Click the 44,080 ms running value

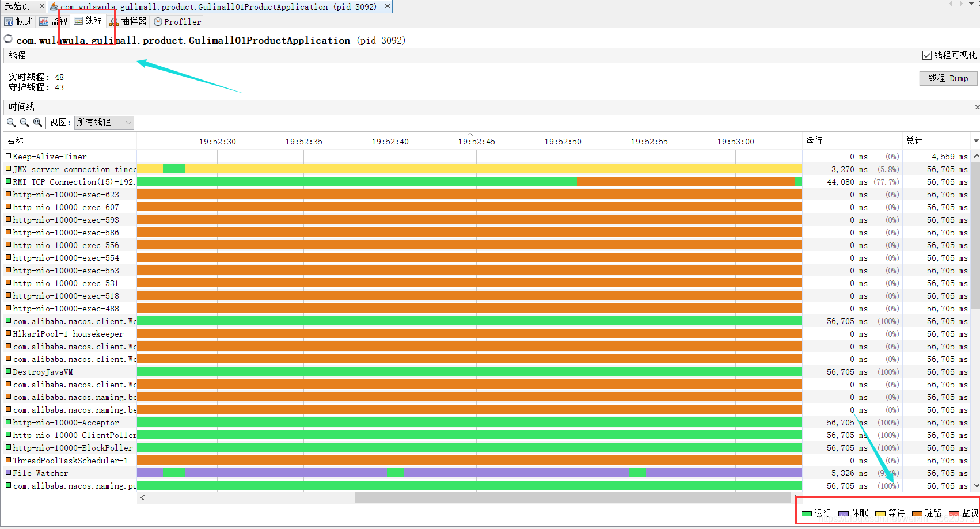(847, 182)
